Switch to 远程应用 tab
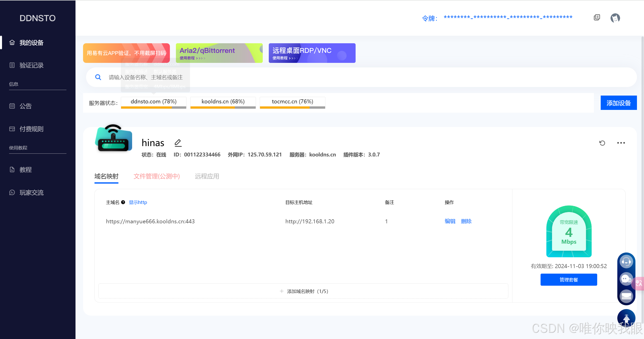Screen dimensions: 644x339 tap(207, 176)
